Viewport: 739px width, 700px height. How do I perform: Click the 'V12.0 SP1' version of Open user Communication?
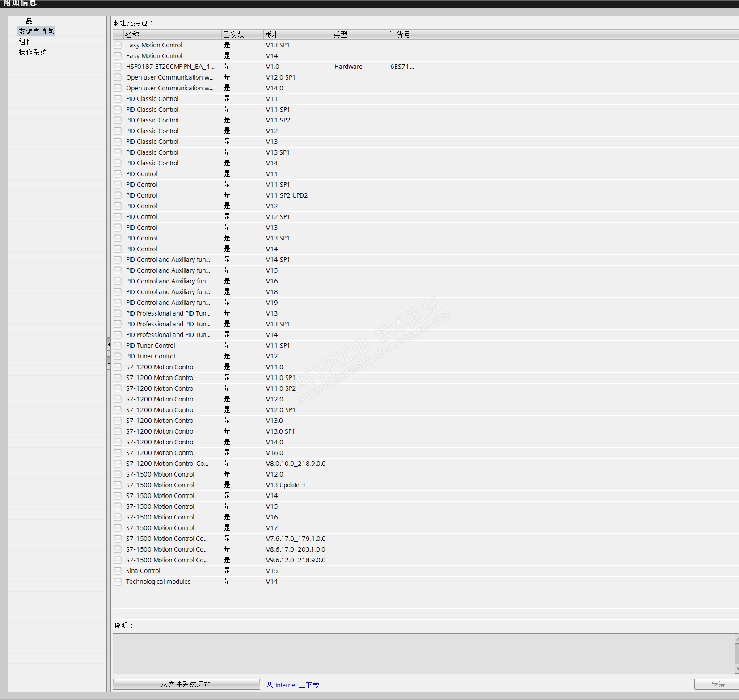(280, 77)
